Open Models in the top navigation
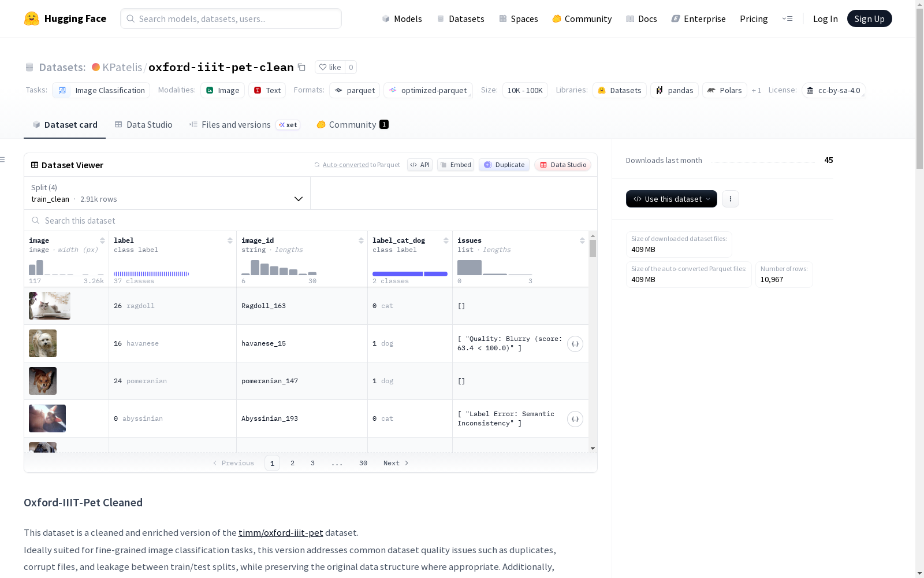The image size is (924, 578). [402, 18]
